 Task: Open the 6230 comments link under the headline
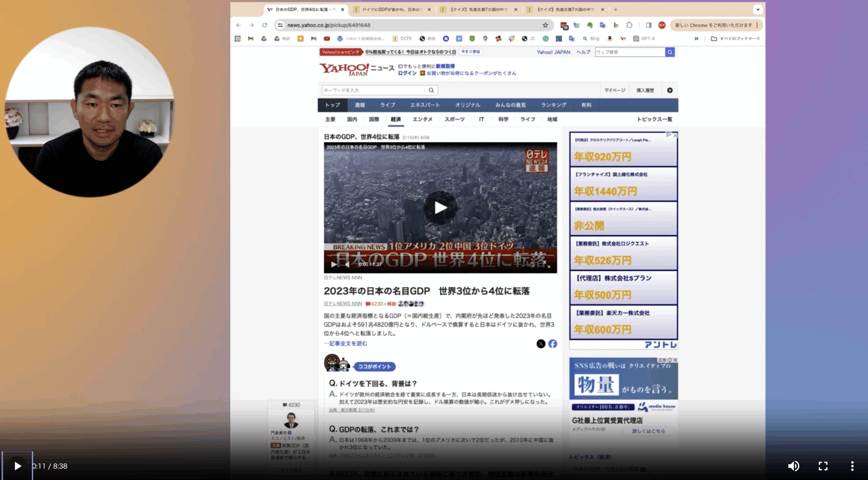point(380,304)
